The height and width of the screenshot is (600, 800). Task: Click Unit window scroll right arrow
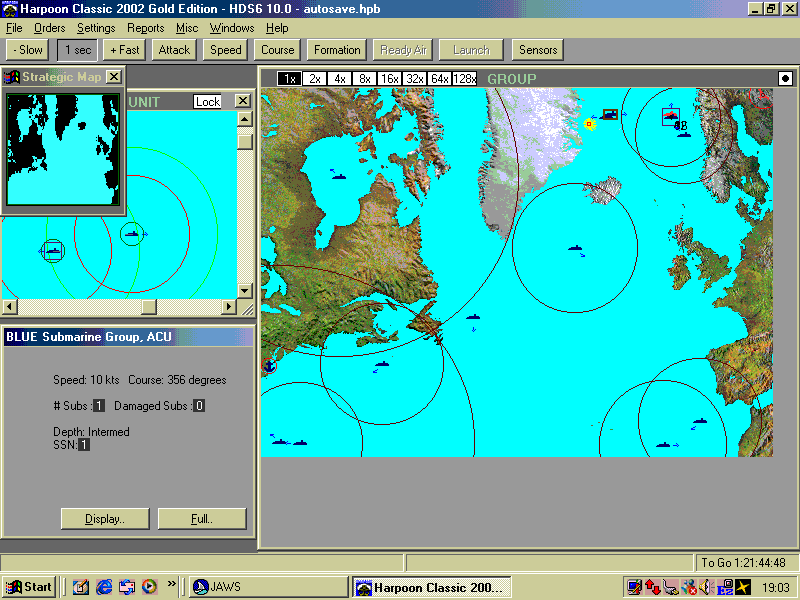[x=229, y=307]
